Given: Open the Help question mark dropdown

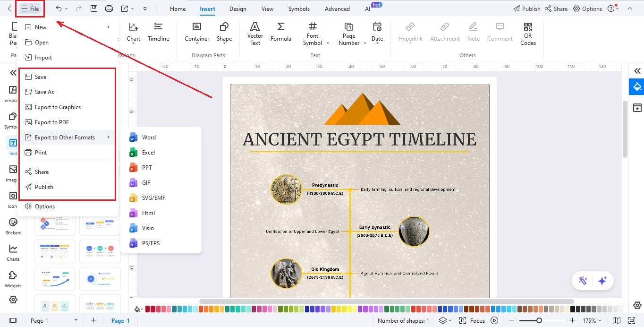Looking at the screenshot, I should 612,9.
